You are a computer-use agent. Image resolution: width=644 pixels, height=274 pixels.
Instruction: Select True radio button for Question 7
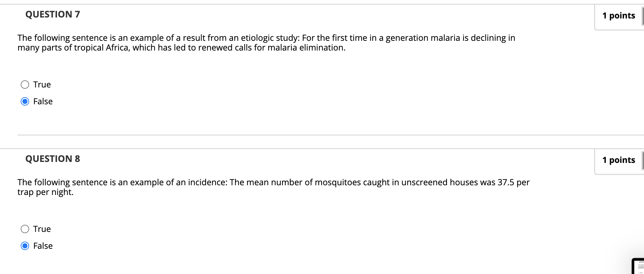coord(25,85)
